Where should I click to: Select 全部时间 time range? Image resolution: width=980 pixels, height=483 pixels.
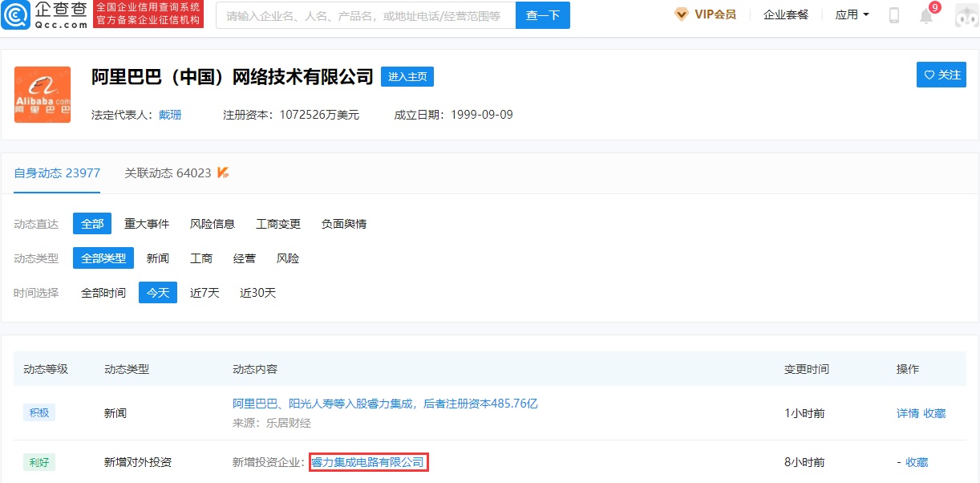(x=103, y=293)
